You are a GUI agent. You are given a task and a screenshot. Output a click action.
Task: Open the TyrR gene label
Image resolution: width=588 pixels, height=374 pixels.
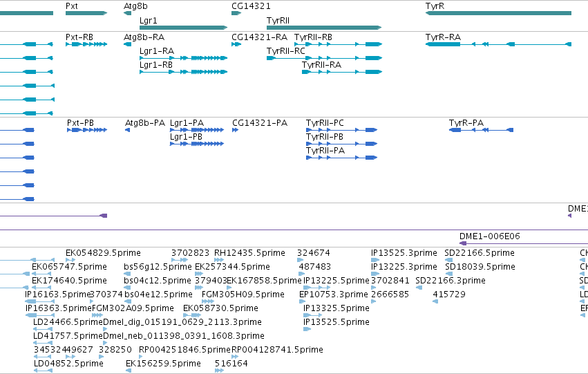coord(435,6)
